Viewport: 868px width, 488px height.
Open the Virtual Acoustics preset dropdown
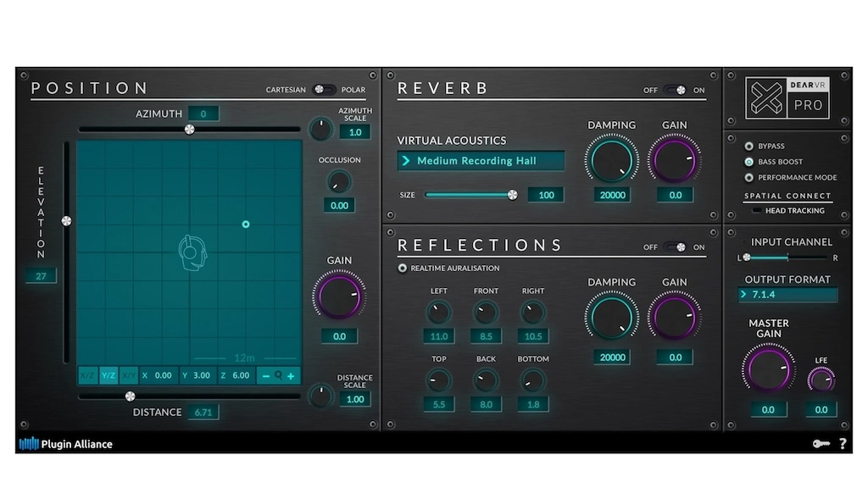pyautogui.click(x=481, y=161)
